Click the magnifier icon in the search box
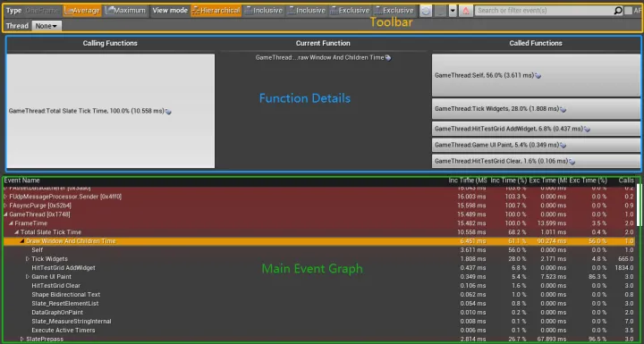The image size is (644, 344). coord(618,11)
